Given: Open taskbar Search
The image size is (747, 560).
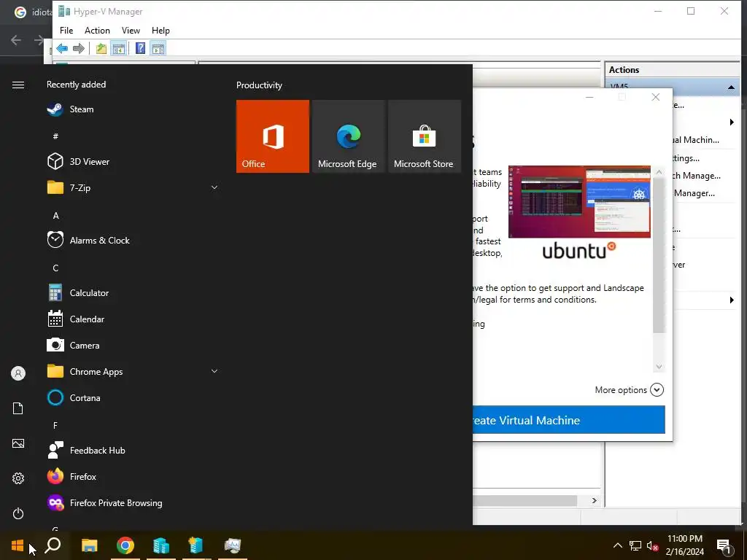Looking at the screenshot, I should (53, 545).
